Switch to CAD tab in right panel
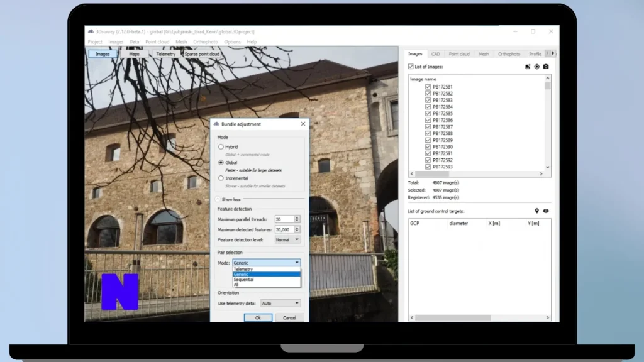 (x=435, y=54)
